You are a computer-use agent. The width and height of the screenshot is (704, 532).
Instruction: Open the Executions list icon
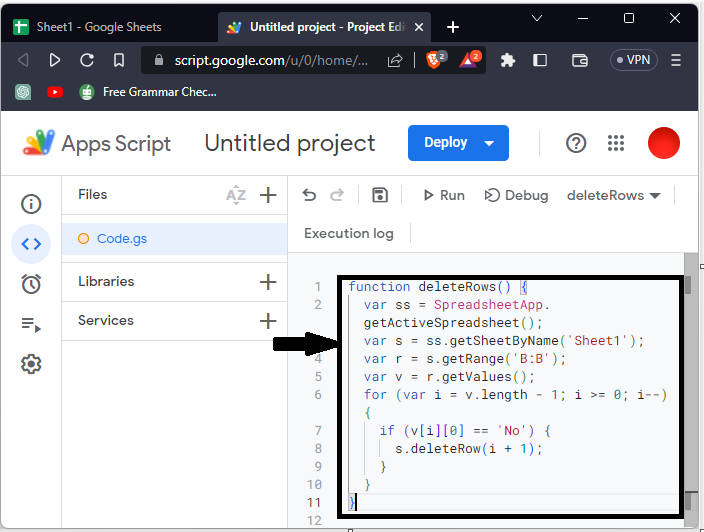click(31, 324)
